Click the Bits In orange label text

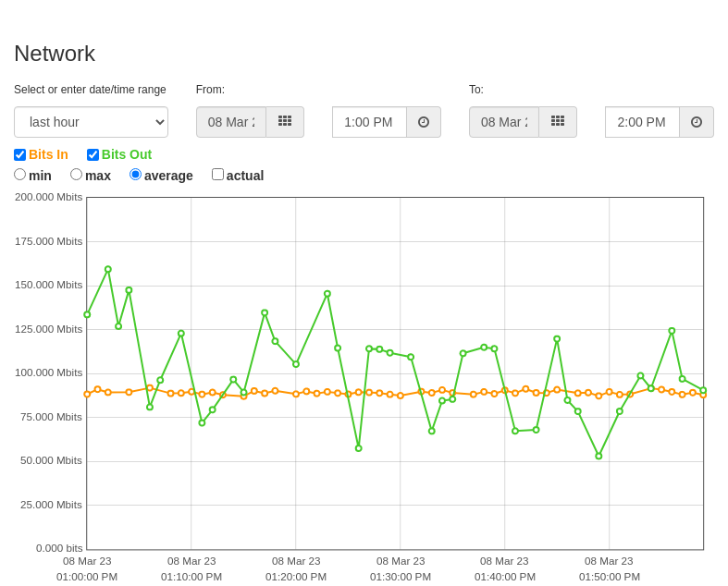click(x=48, y=154)
